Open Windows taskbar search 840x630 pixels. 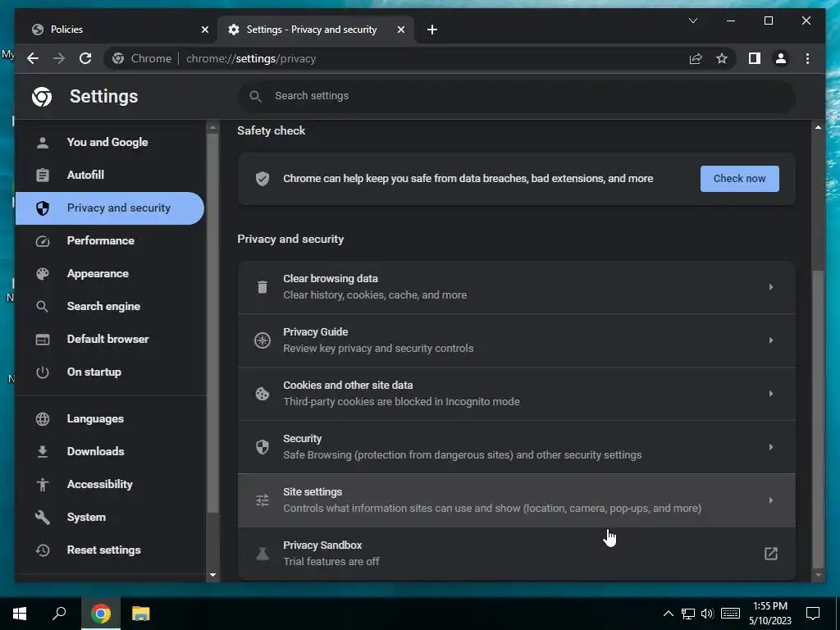[59, 613]
